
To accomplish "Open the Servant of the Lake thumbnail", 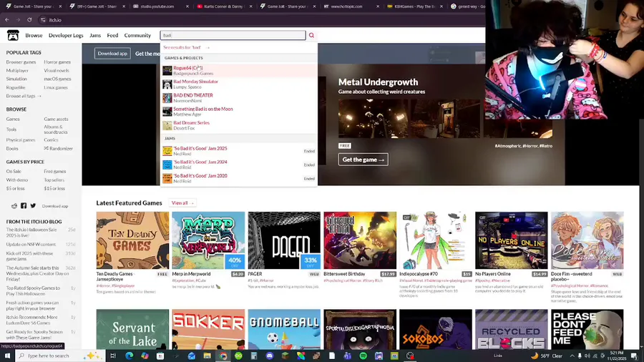I will pyautogui.click(x=132, y=330).
